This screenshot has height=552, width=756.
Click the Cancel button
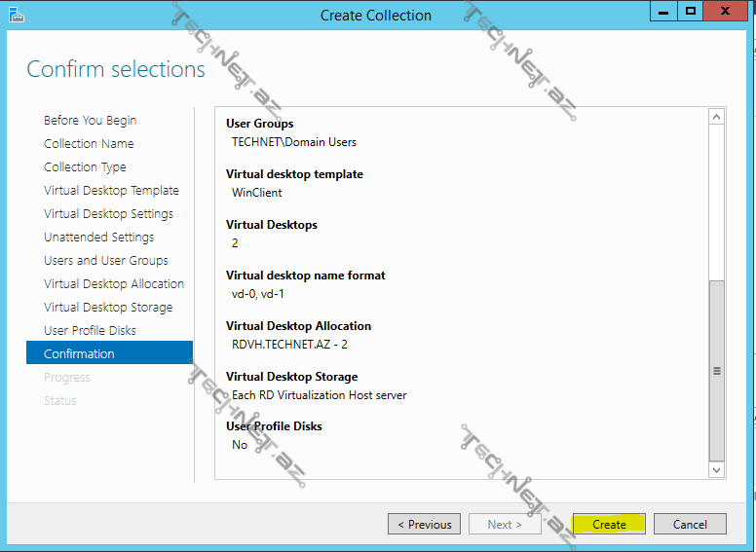690,524
